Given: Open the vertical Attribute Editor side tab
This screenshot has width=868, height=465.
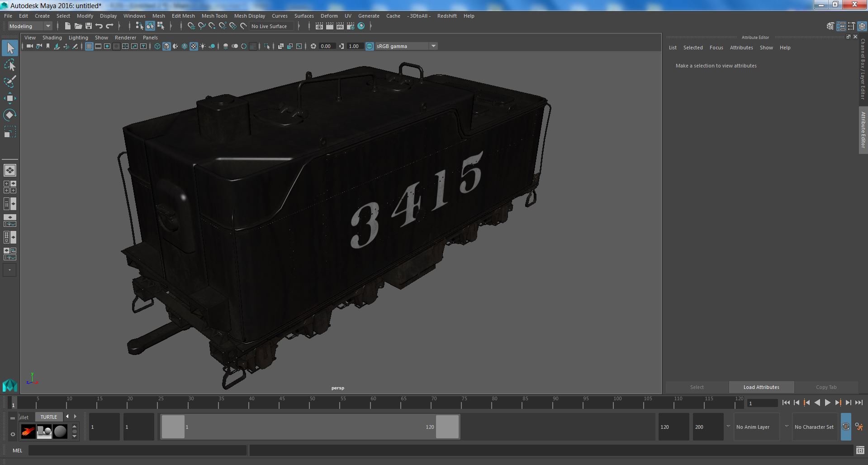Looking at the screenshot, I should 863,130.
